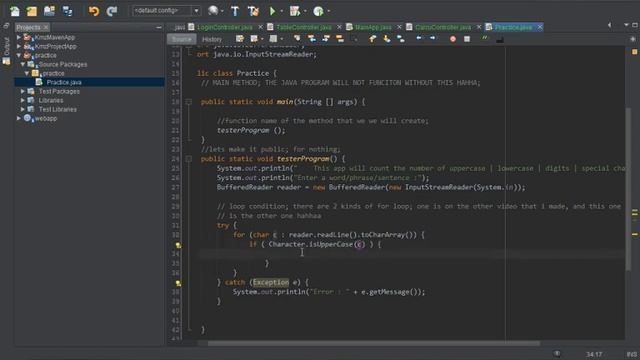Expand the KmzMavenApp project node
The height and width of the screenshot is (360, 640).
(x=19, y=37)
